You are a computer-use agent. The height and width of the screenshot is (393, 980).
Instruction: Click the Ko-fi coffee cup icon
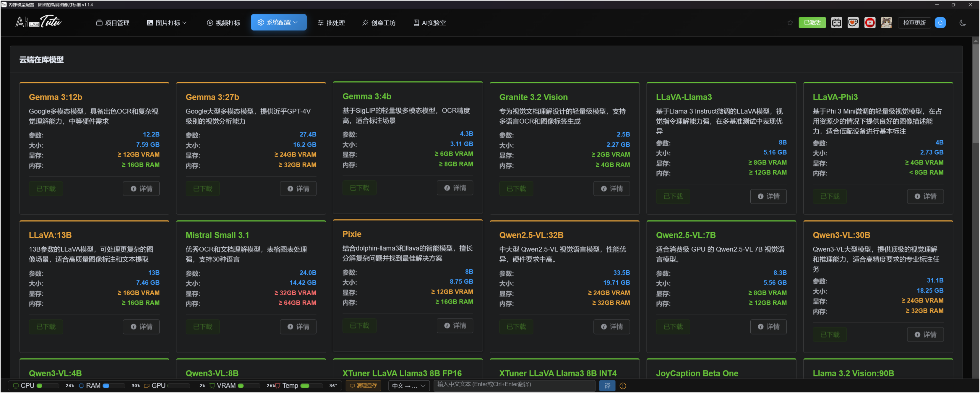853,22
